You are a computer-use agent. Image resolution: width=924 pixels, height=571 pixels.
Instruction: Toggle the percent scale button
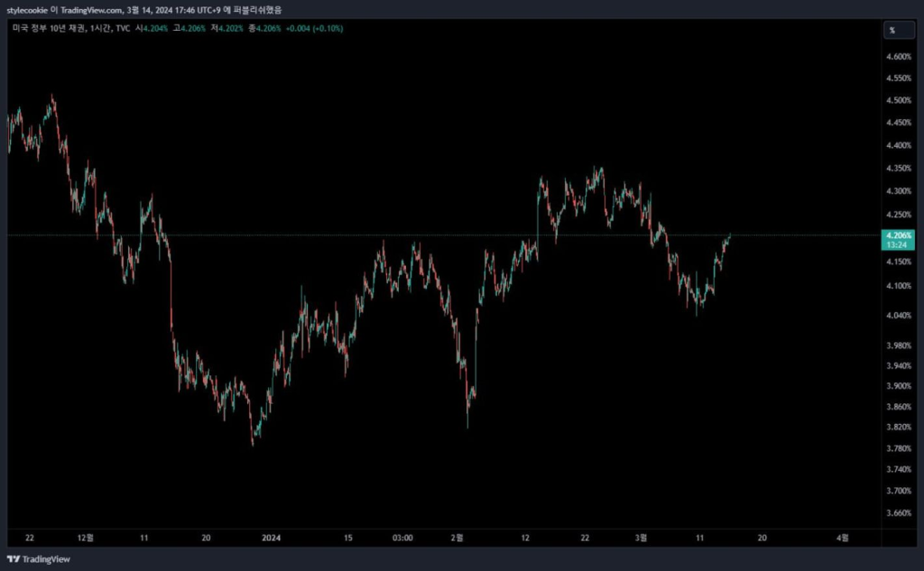[x=892, y=30]
